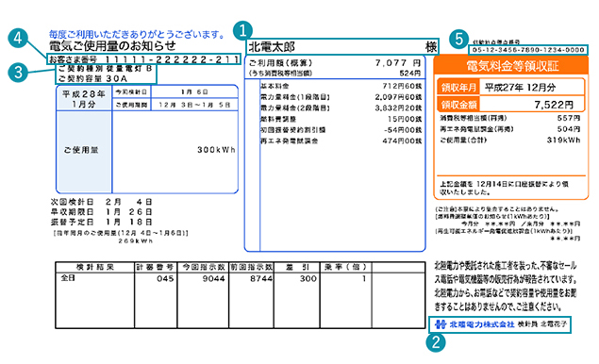This screenshot has width=599, height=364.
Task: Click table header 差引
Action: [297, 268]
